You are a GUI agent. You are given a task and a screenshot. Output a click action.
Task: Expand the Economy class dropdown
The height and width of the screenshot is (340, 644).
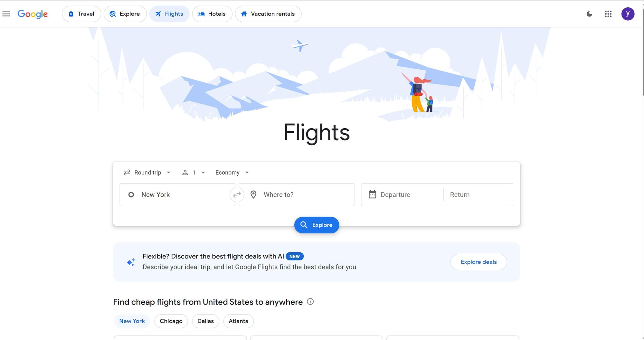tap(232, 172)
